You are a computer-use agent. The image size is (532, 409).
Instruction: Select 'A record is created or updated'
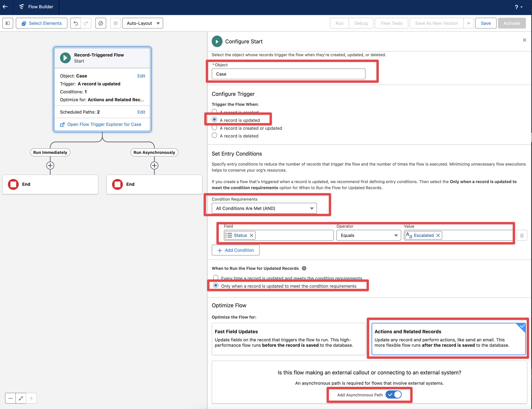click(x=214, y=128)
